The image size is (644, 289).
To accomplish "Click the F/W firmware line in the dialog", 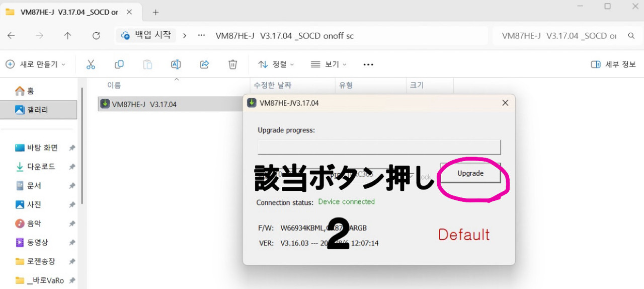I will 312,228.
